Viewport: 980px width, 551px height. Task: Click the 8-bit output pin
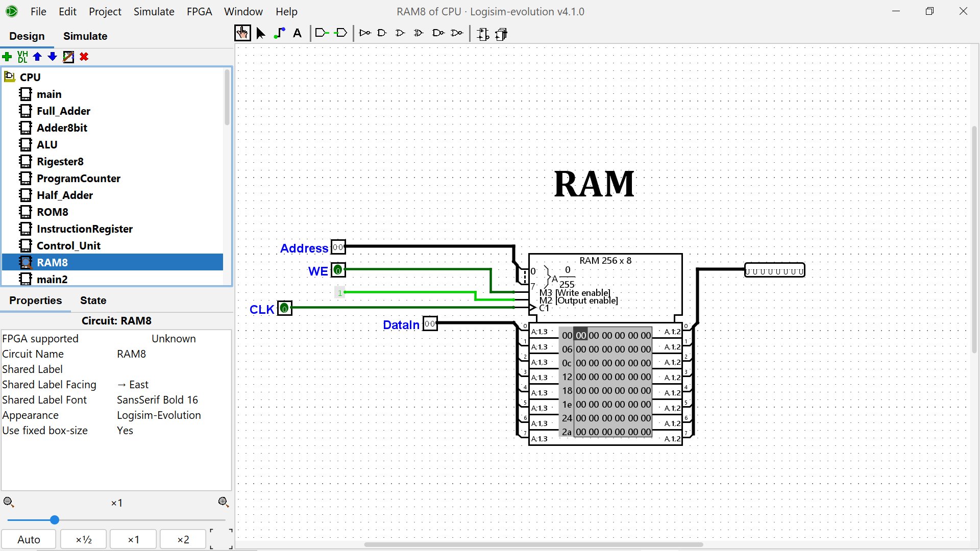click(774, 270)
